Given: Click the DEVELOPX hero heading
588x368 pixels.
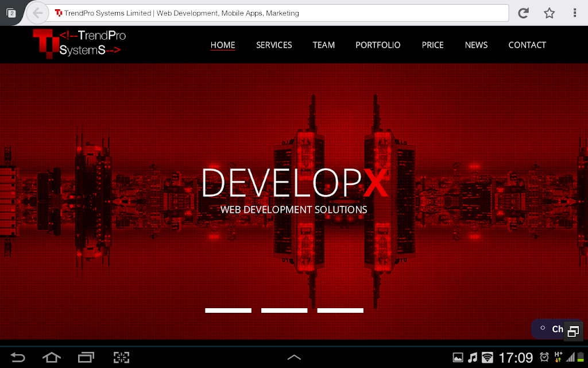Looking at the screenshot, I should [295, 183].
